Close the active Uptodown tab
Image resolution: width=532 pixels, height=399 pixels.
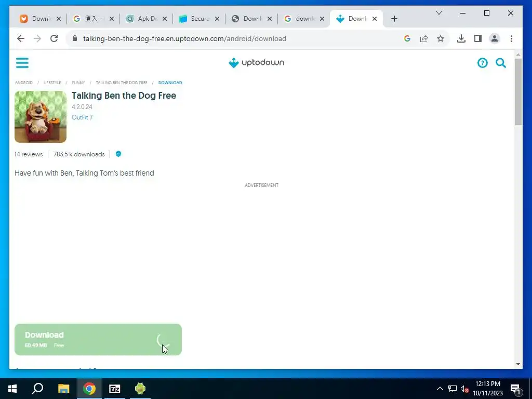pos(375,19)
